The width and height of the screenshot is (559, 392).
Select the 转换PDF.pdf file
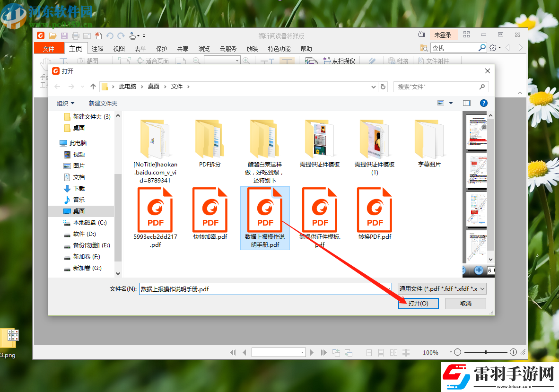(375, 214)
